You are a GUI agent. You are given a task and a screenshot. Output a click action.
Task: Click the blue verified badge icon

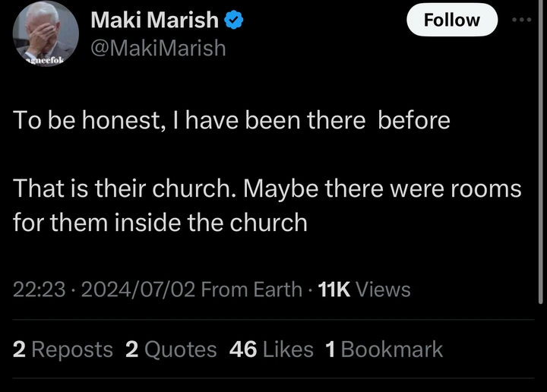(x=234, y=21)
